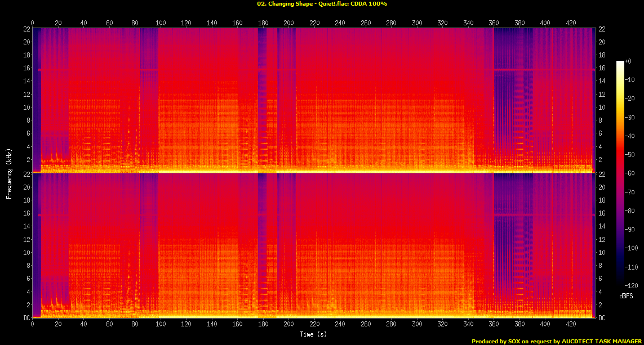
Task: Click the Time (s) axis label
Action: [x=313, y=334]
